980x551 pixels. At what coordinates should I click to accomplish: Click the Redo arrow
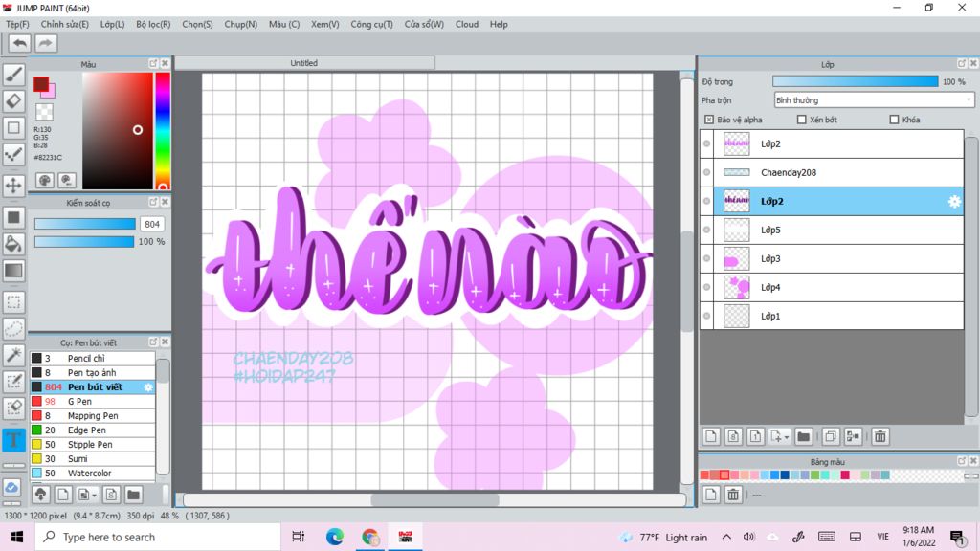pos(46,43)
